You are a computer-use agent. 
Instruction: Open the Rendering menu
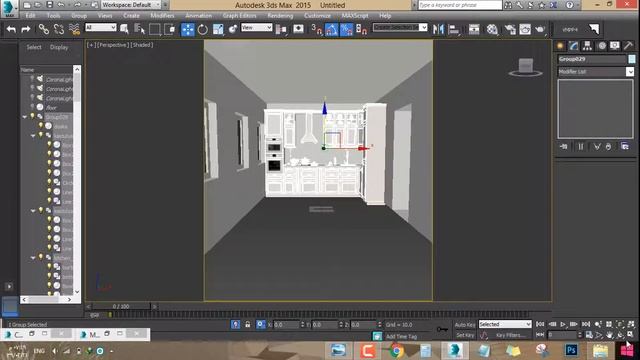(280, 16)
